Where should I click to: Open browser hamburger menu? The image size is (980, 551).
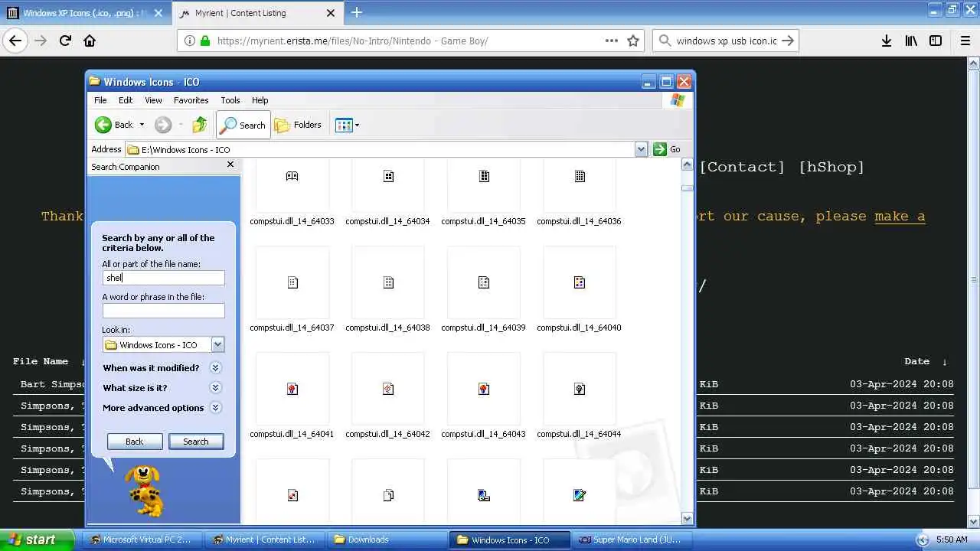pyautogui.click(x=964, y=41)
